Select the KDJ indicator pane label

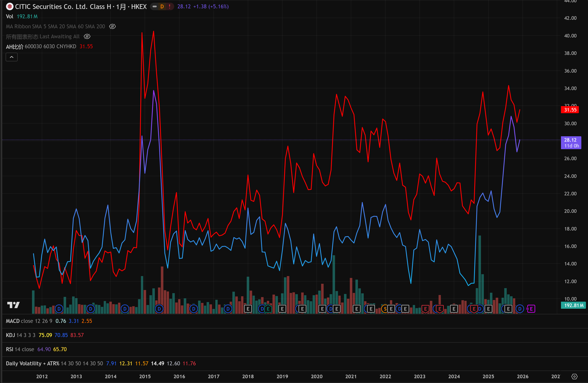click(10, 335)
